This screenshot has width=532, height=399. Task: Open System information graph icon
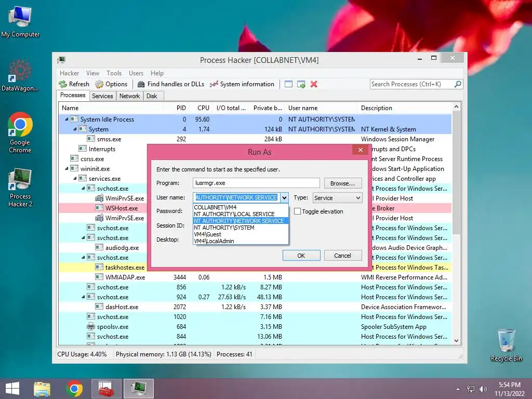(x=214, y=84)
